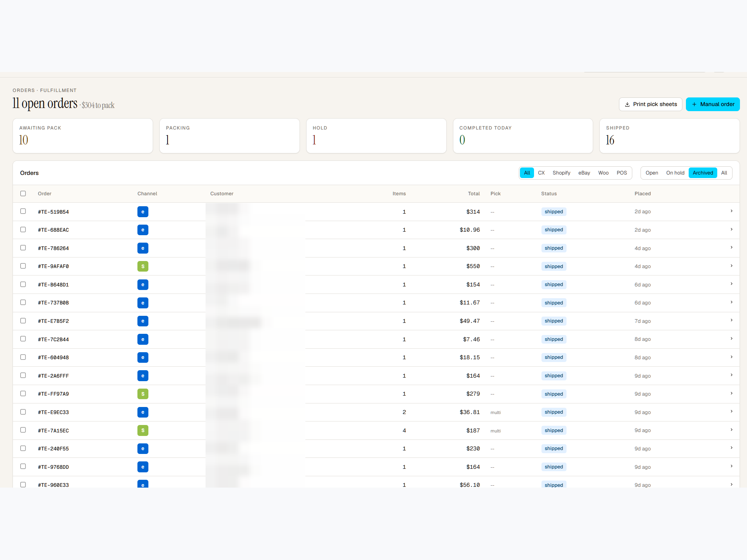Viewport: 747px width, 560px height.
Task: Click the Placed column header
Action: pos(642,194)
